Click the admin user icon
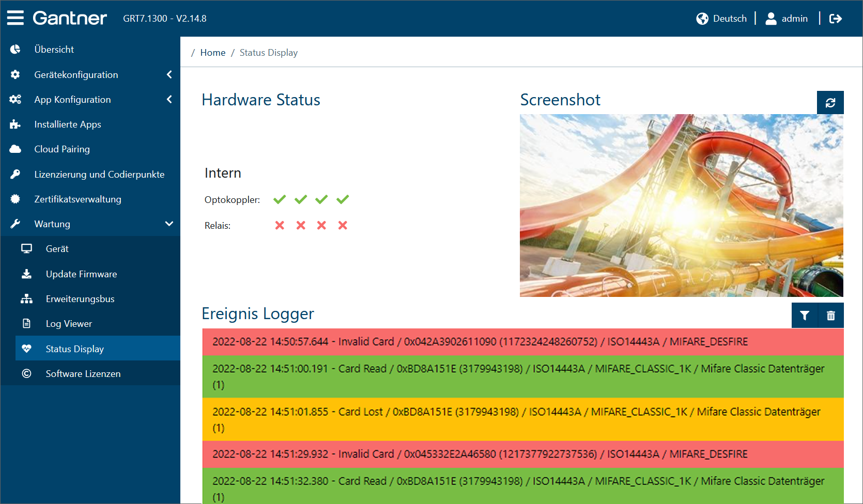Screen dimensions: 863x504 pos(771,19)
